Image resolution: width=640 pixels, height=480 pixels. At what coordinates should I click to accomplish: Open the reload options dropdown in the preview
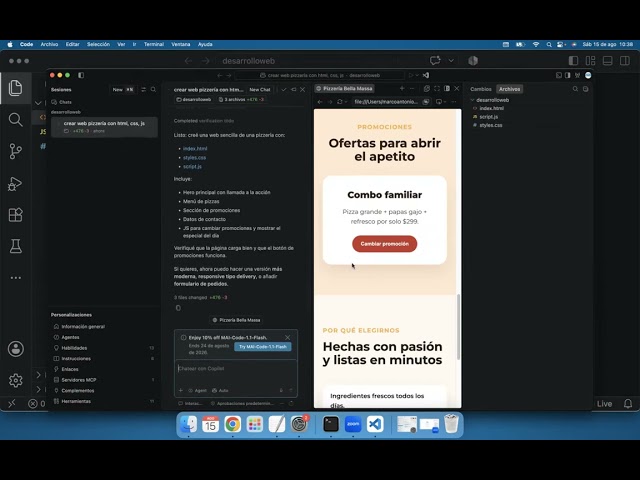click(346, 102)
